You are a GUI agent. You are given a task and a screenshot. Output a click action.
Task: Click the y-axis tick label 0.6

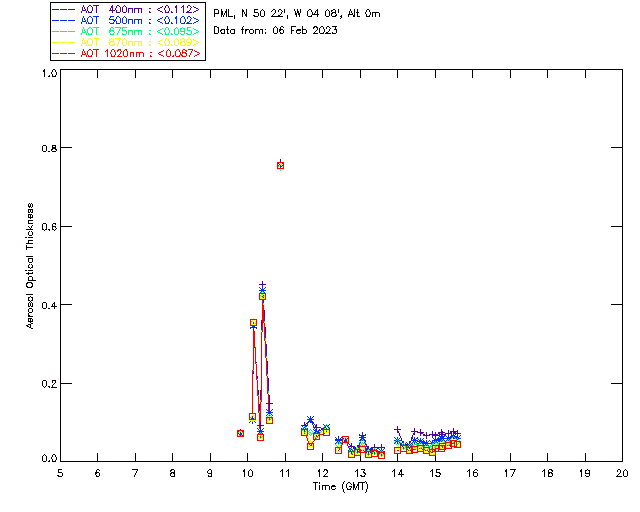tap(49, 227)
